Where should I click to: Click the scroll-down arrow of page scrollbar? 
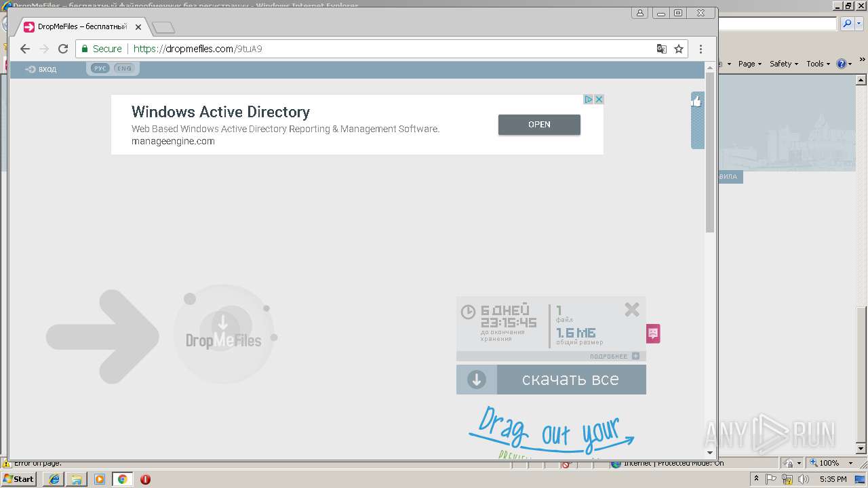point(710,452)
